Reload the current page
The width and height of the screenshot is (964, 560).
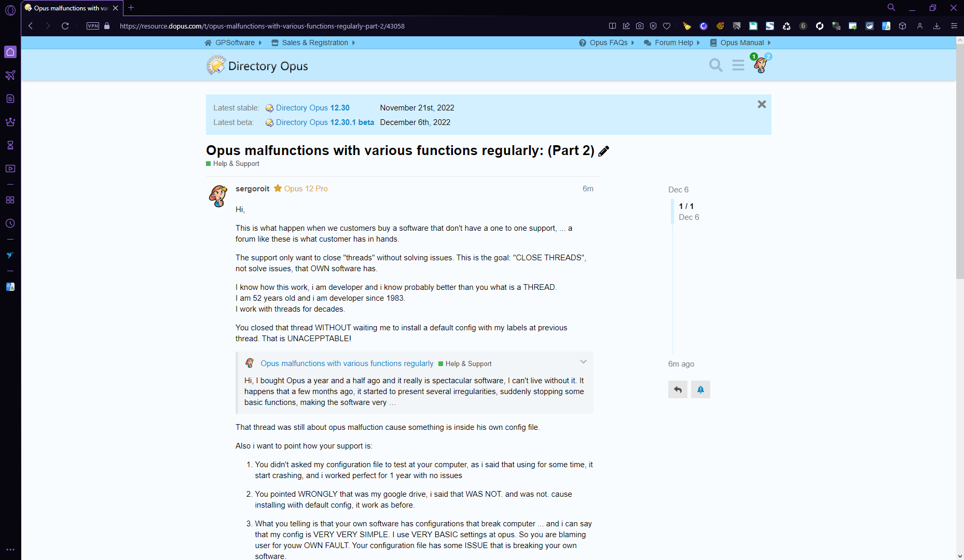tap(65, 26)
